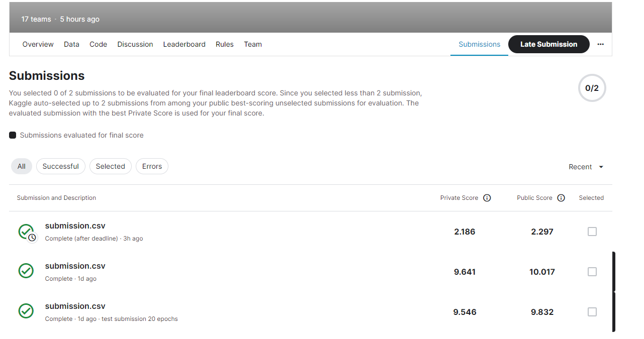Filter submissions by Successful
The image size is (644, 339).
point(60,166)
